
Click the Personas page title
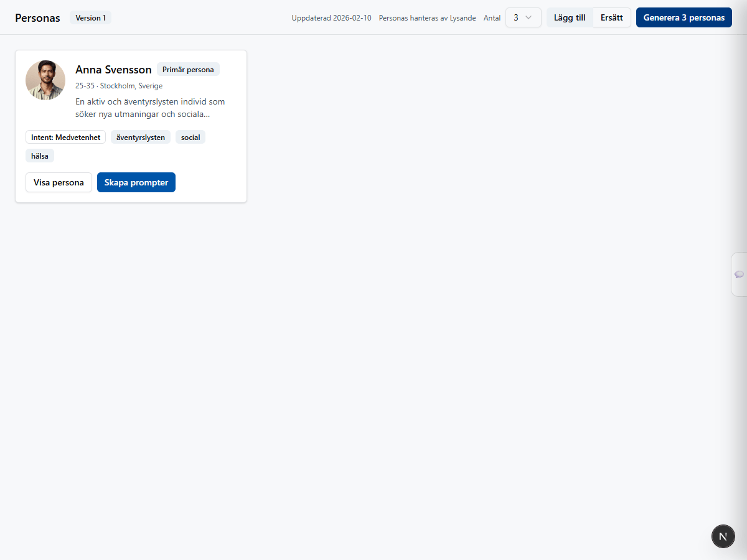click(x=37, y=18)
